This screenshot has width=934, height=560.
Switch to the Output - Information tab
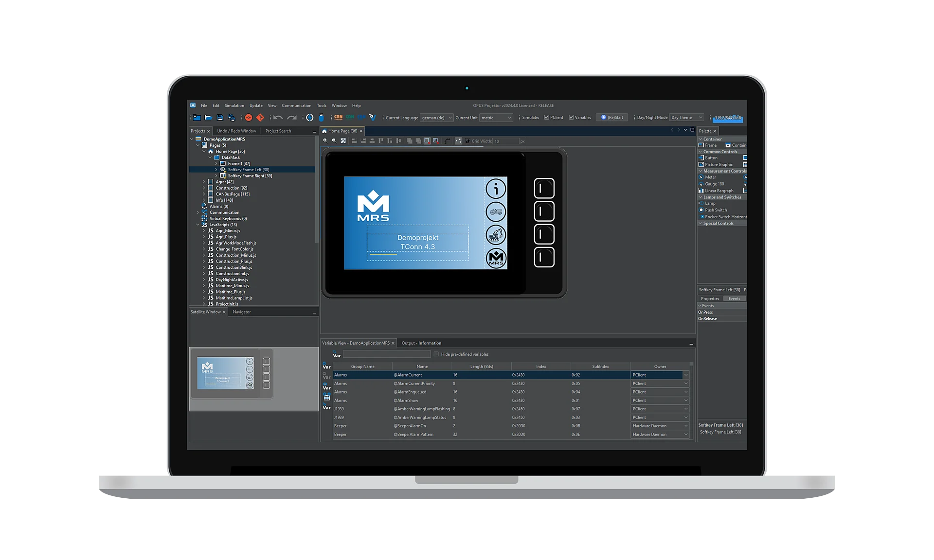pyautogui.click(x=421, y=343)
